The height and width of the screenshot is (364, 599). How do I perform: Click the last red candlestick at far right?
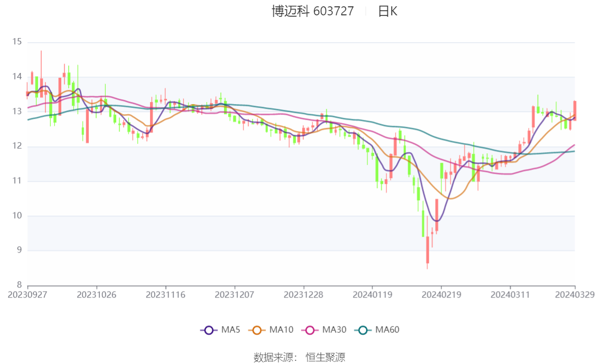click(575, 111)
